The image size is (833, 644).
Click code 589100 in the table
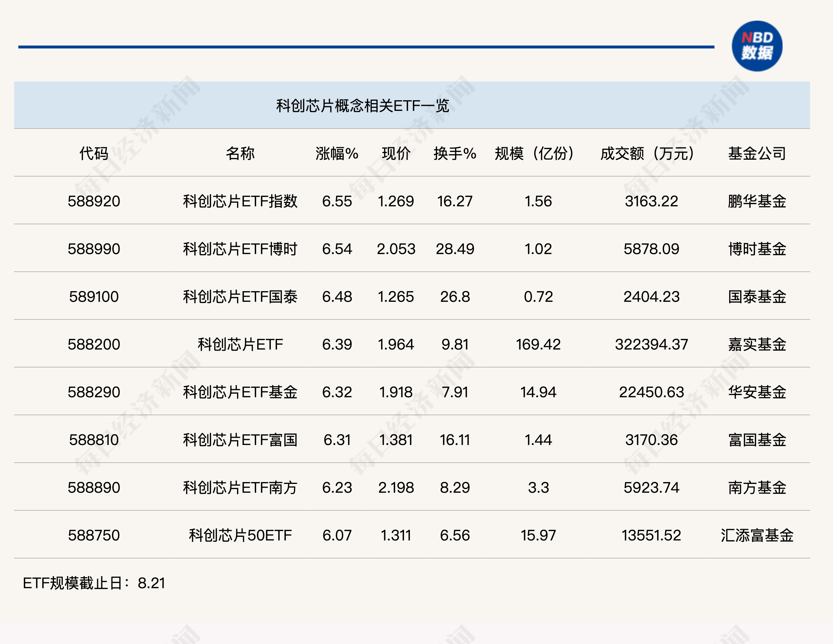pos(94,296)
